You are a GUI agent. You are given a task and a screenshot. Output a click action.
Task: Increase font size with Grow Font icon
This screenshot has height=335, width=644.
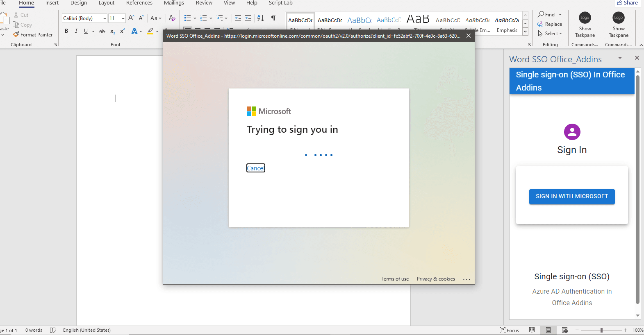(131, 18)
